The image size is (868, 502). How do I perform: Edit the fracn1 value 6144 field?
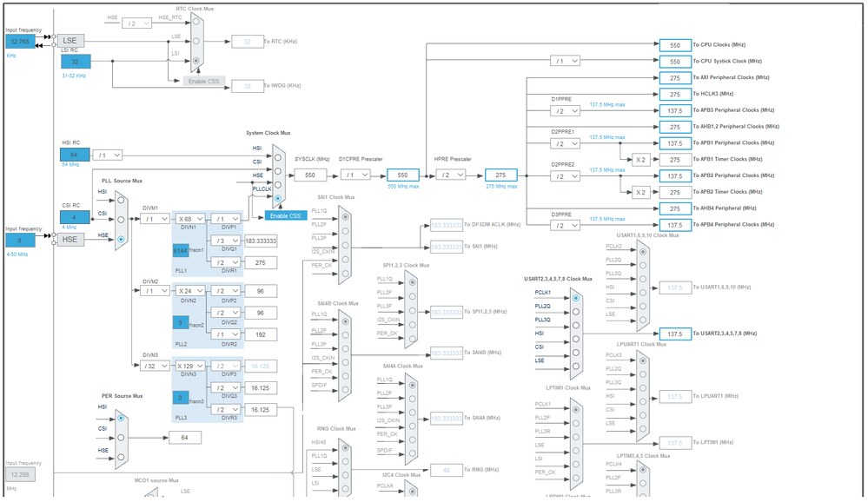[181, 251]
